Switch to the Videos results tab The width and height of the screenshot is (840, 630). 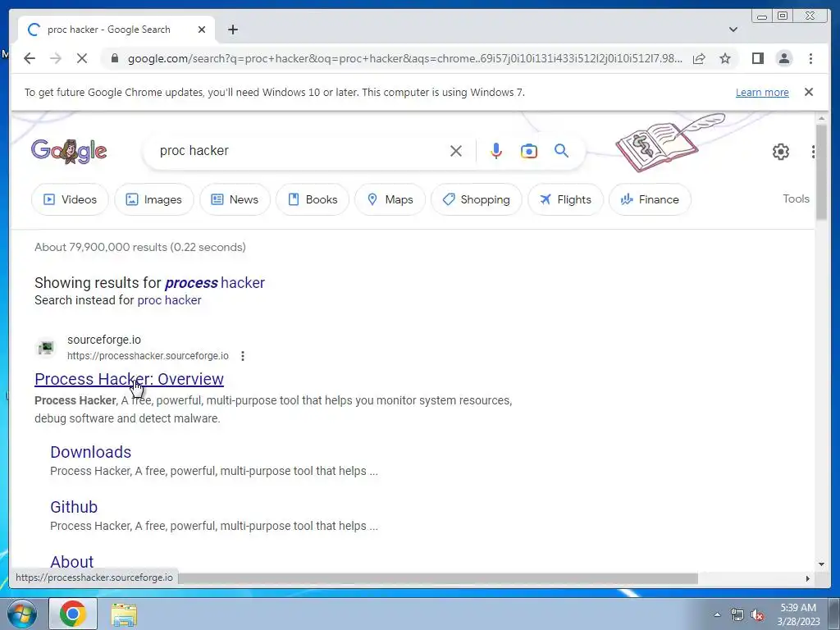pyautogui.click(x=70, y=199)
